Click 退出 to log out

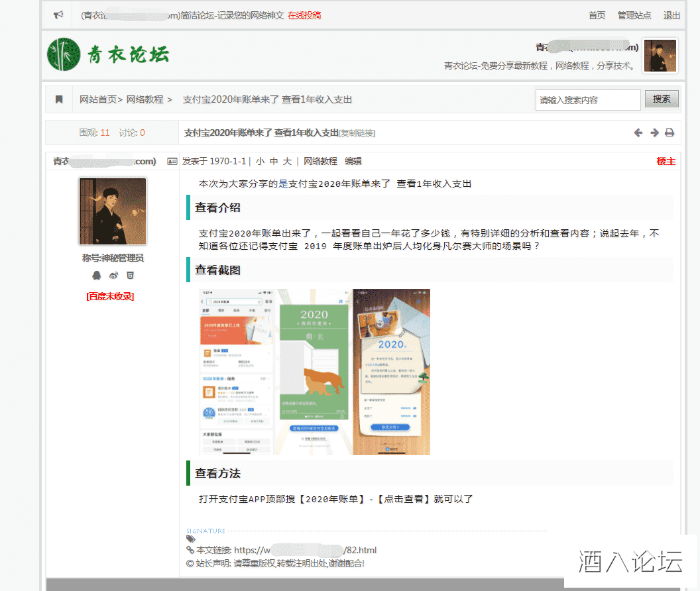[x=671, y=15]
